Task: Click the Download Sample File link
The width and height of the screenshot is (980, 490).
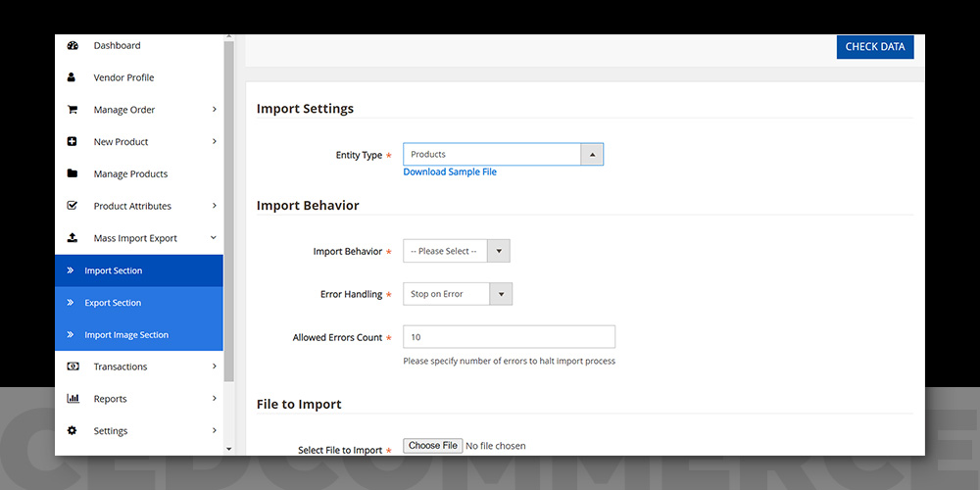Action: point(450,171)
